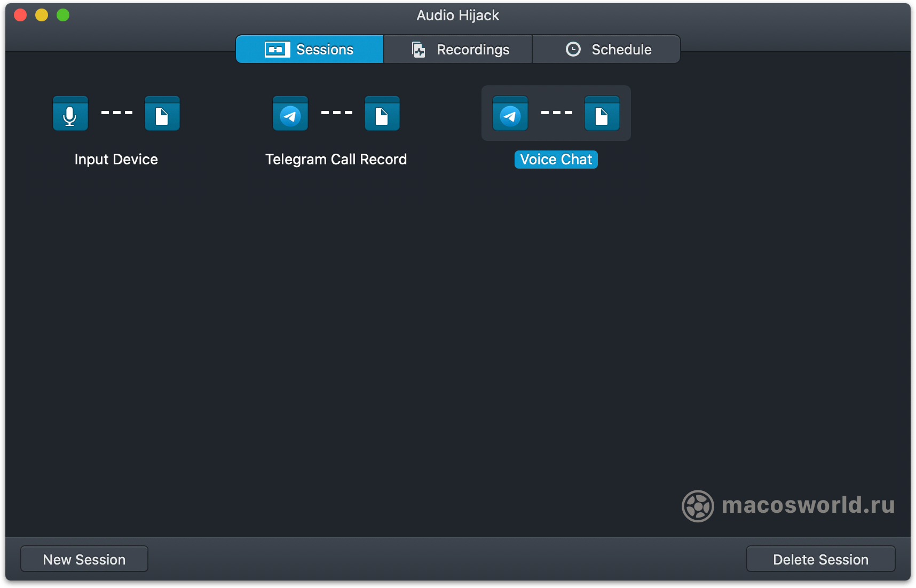The height and width of the screenshot is (588, 916).
Task: Click the waveform icon on the Recordings tab
Action: coord(418,49)
